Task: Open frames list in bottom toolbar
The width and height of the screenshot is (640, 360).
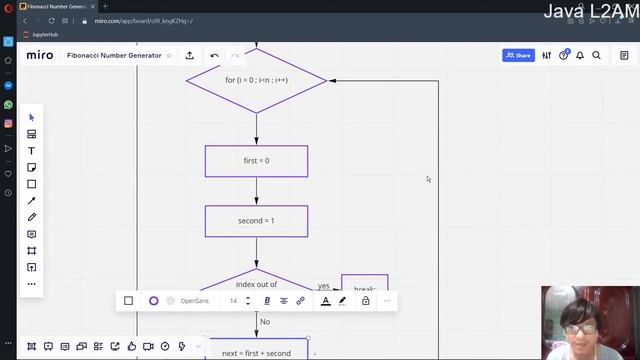Action: [31, 347]
